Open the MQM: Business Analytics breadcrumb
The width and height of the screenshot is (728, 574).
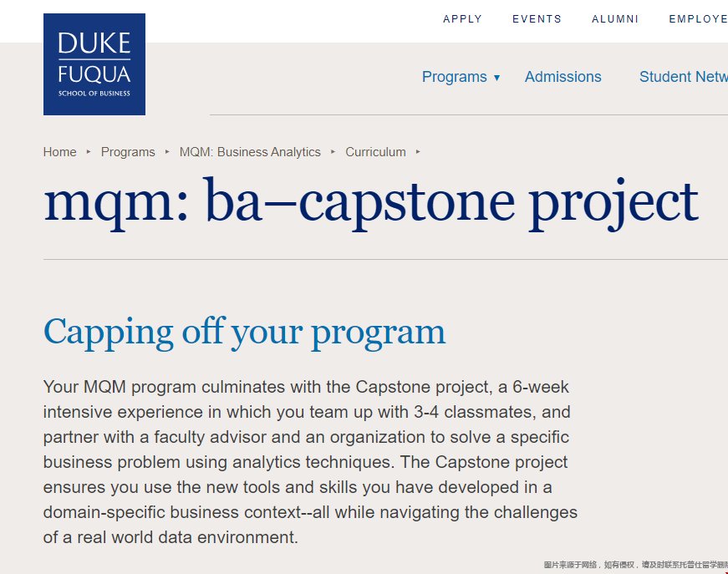tap(250, 152)
